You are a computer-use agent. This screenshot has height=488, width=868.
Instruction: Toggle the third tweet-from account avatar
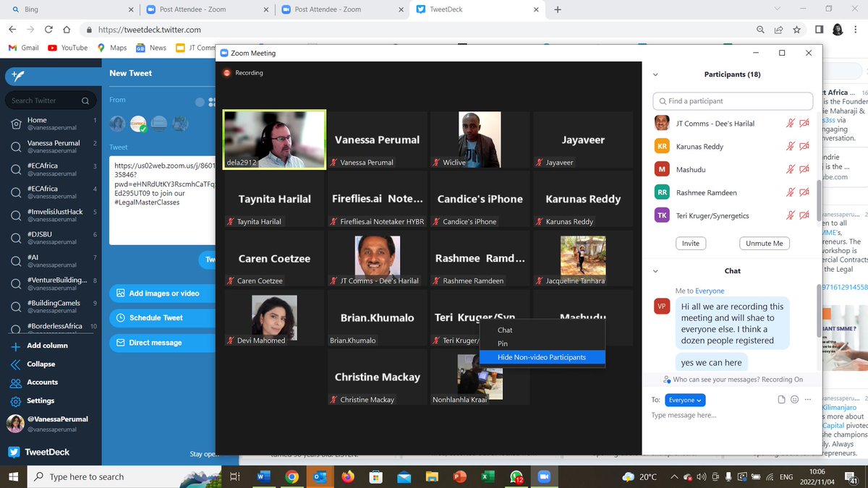[x=159, y=124]
